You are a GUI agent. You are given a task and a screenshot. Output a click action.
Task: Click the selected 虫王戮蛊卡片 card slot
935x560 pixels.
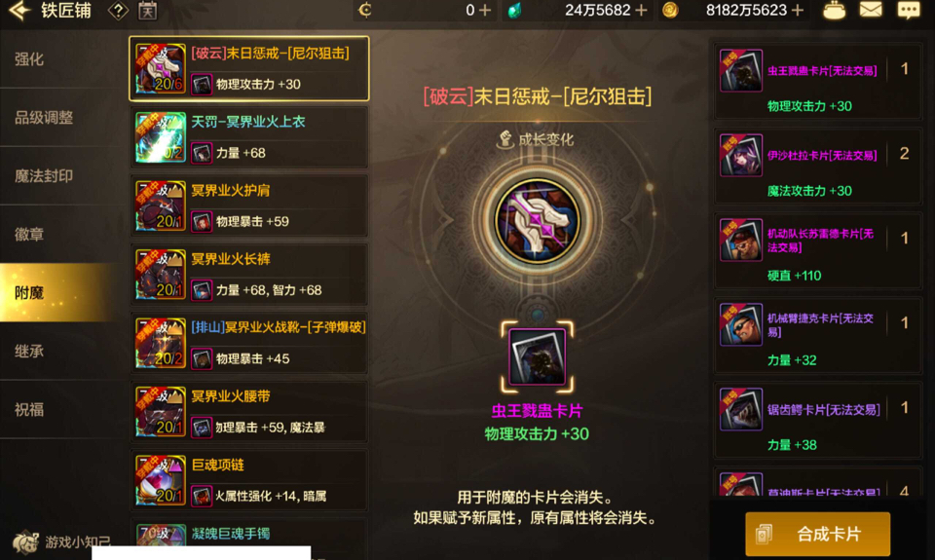[x=537, y=356]
